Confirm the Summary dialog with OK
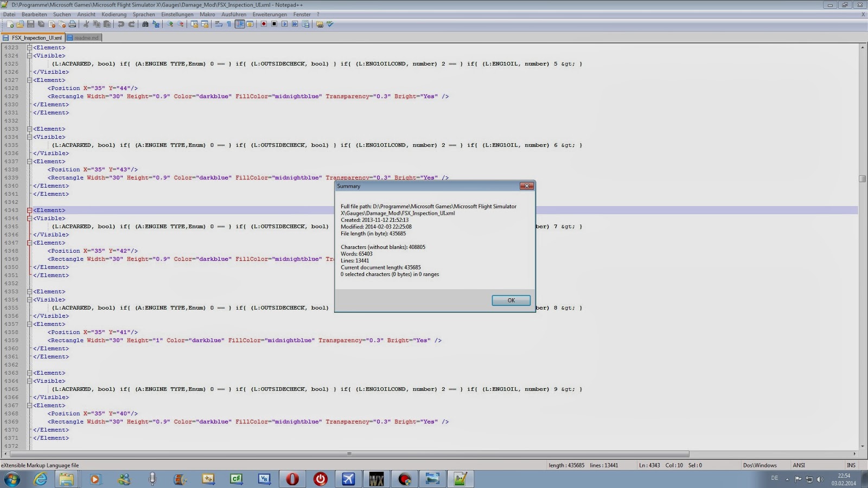This screenshot has height=488, width=868. [x=511, y=300]
